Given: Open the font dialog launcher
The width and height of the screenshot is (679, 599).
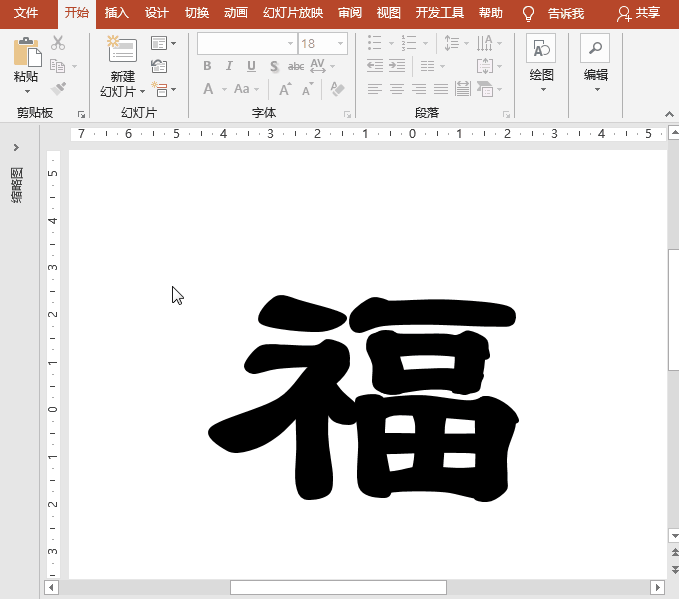Looking at the screenshot, I should 347,114.
